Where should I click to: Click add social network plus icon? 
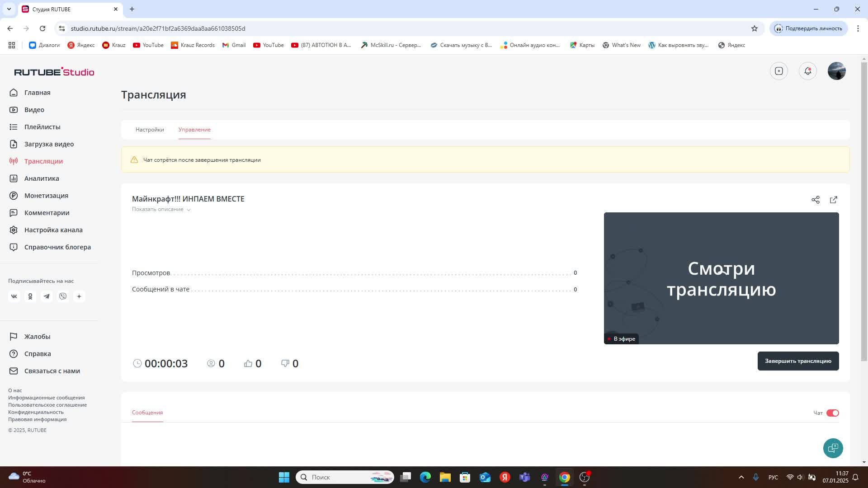coord(79,296)
